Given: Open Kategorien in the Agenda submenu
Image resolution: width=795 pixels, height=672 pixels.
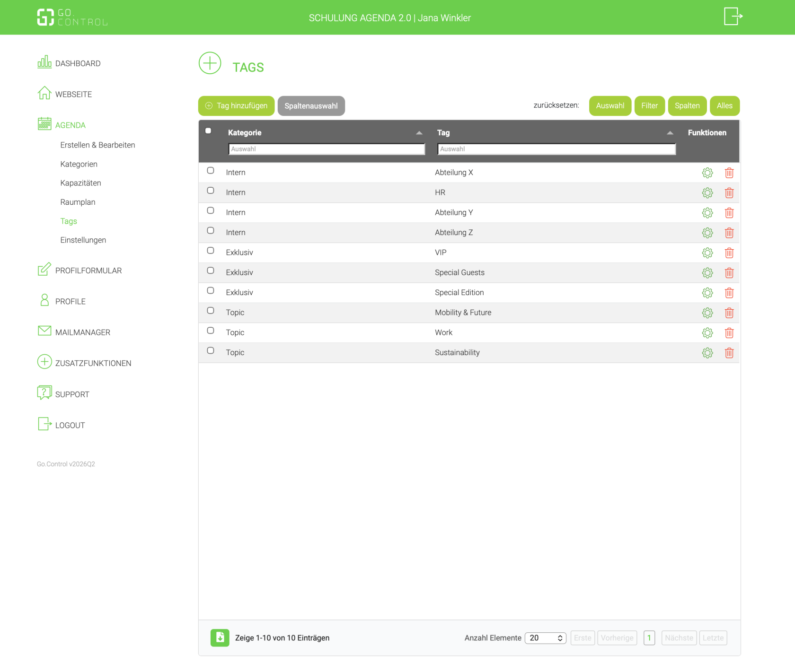Looking at the screenshot, I should [79, 164].
